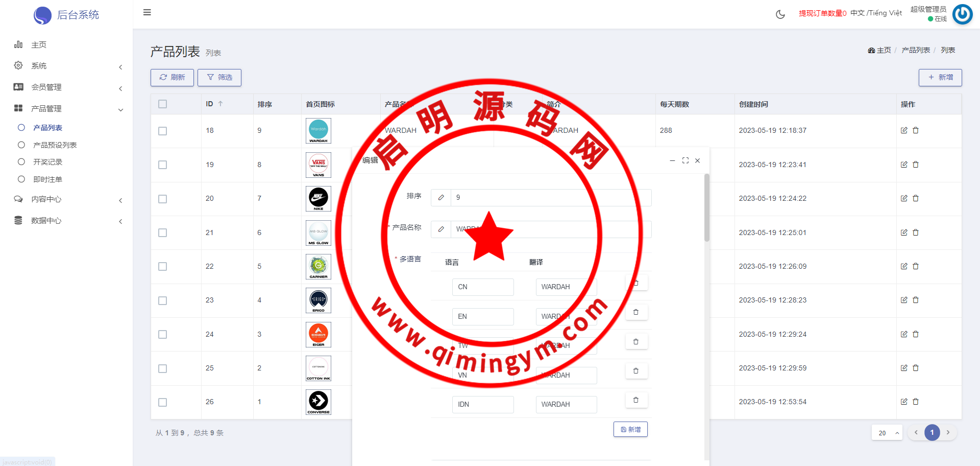The image size is (980, 466).
Task: Toggle dark mode moon icon
Action: pos(780,14)
